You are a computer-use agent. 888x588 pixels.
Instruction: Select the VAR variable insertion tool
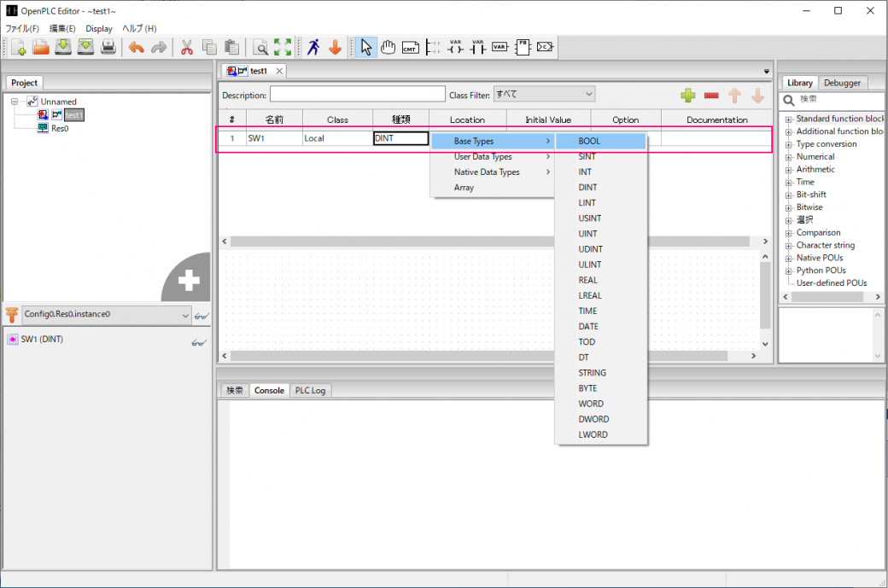tap(499, 47)
